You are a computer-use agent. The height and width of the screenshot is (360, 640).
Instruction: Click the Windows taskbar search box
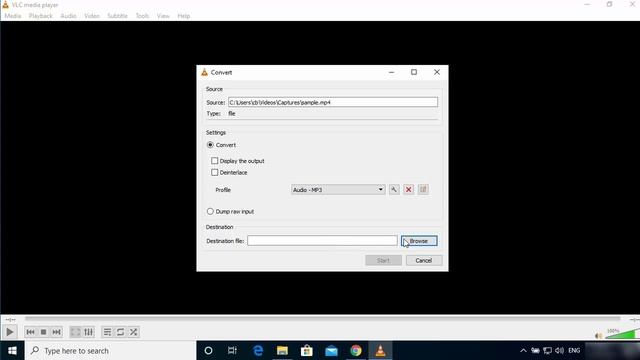111,351
